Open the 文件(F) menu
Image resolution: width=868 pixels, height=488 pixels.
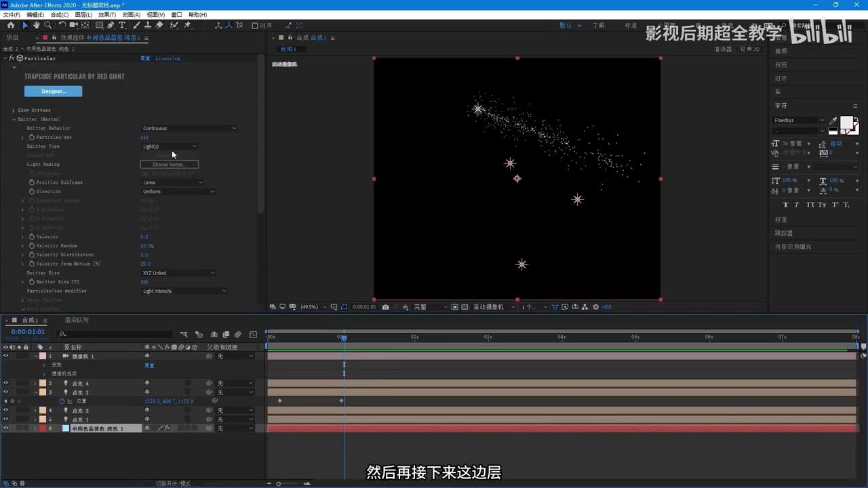[x=12, y=14]
